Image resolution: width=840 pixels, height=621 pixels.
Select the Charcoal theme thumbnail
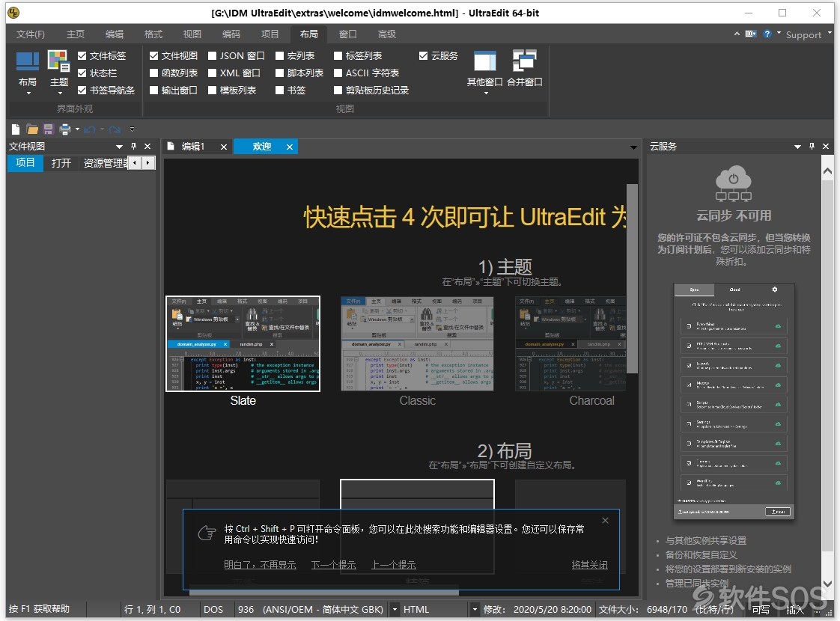click(x=570, y=343)
